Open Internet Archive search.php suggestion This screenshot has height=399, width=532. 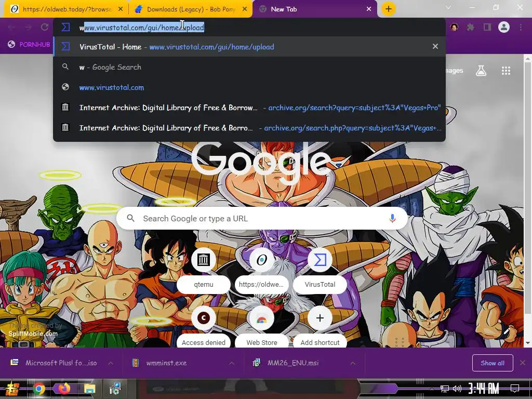[249, 128]
